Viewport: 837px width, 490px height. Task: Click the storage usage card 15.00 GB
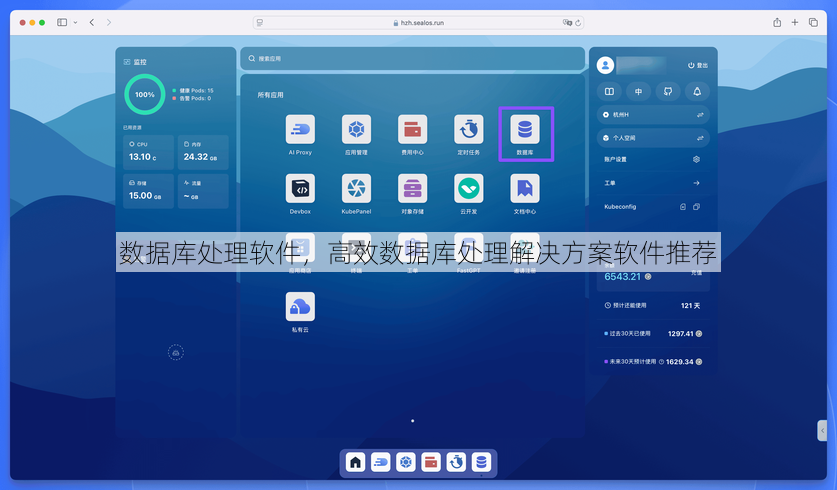[x=148, y=191]
